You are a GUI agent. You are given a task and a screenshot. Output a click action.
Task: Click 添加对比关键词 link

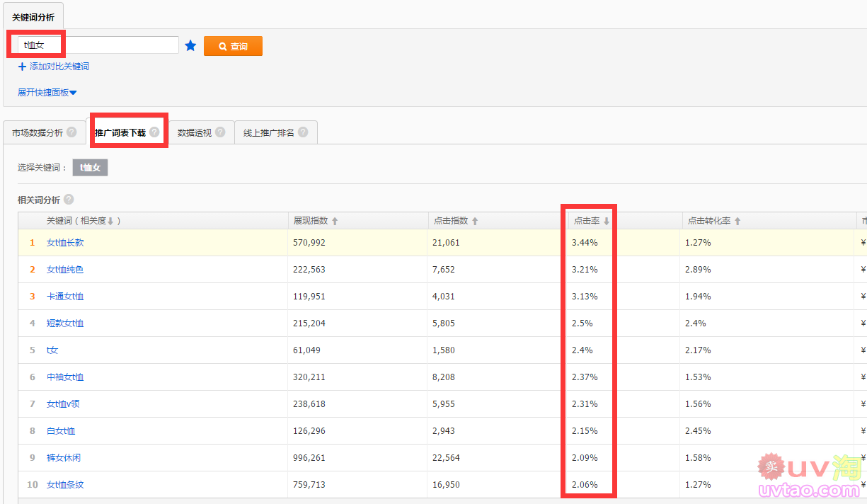(59, 67)
